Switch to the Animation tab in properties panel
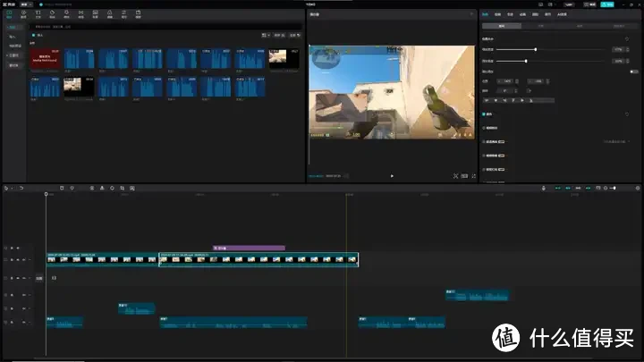 (x=522, y=14)
